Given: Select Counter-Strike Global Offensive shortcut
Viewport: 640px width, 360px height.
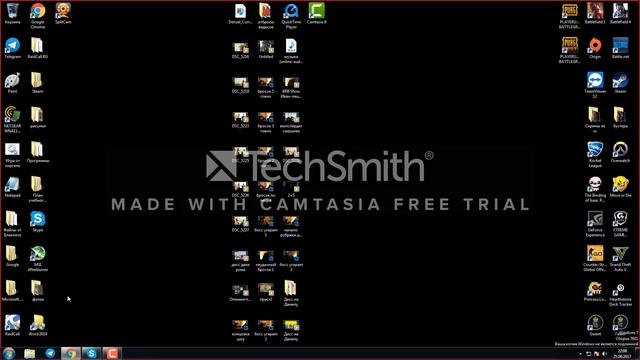Looking at the screenshot, I should (x=595, y=258).
